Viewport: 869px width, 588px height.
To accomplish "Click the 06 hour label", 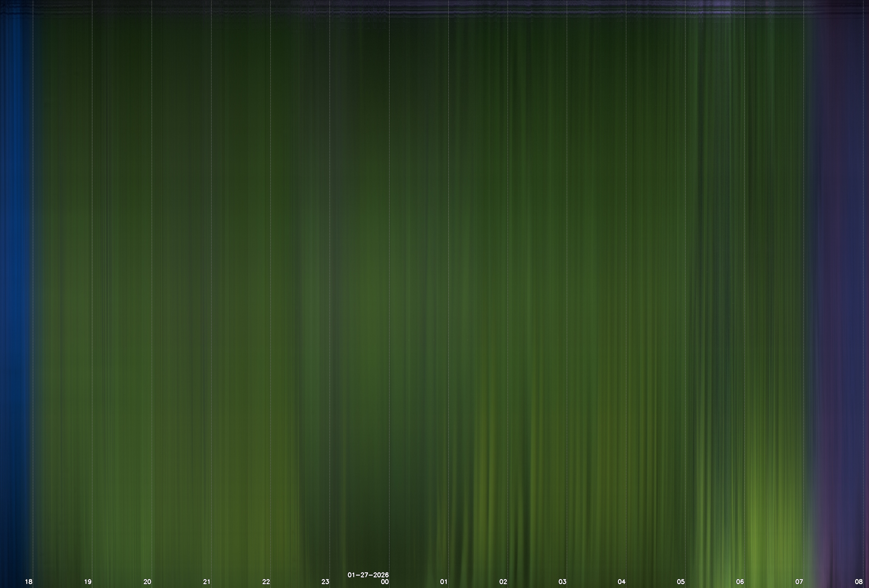I will [740, 582].
